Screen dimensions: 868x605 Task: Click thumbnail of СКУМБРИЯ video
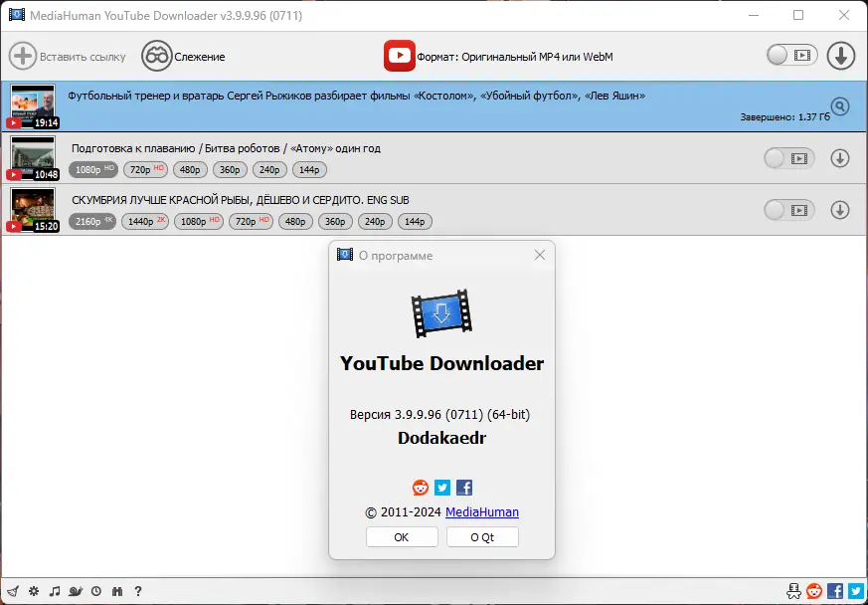click(33, 209)
